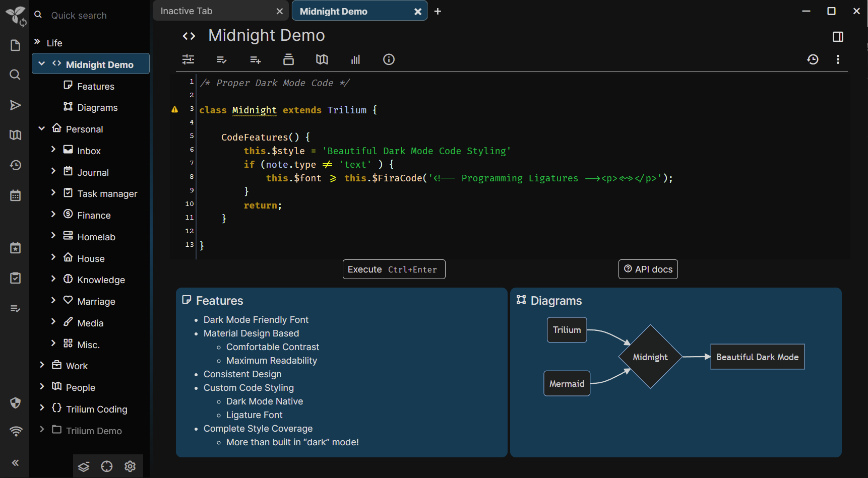
Task: Open the protected session shield icon
Action: [x=15, y=402]
